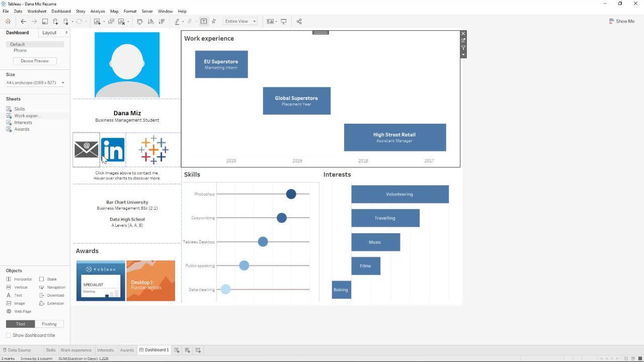Screen dimensions: 644x362
Task: Click the Presentation Mode icon
Action: point(284,21)
